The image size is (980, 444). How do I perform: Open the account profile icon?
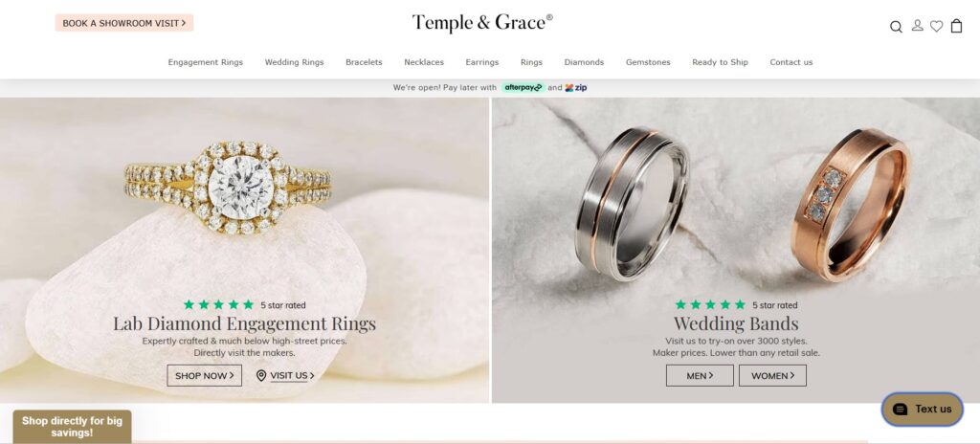pos(917,26)
